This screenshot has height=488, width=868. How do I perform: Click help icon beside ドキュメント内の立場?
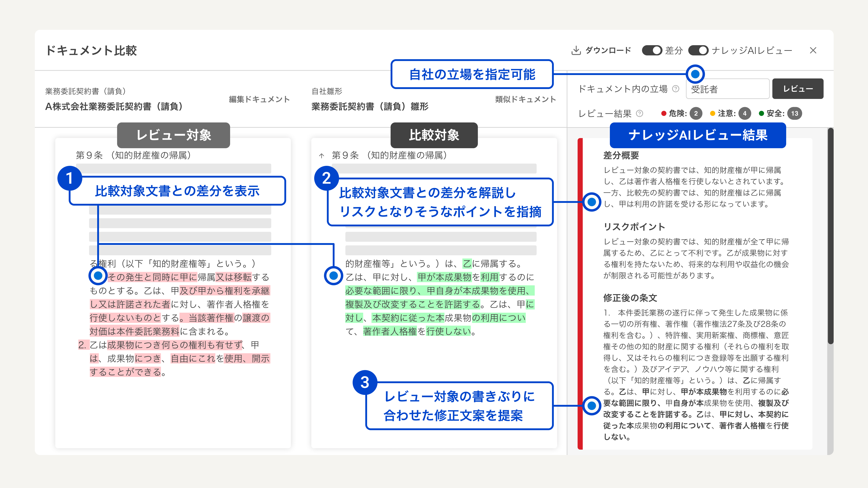coord(676,89)
